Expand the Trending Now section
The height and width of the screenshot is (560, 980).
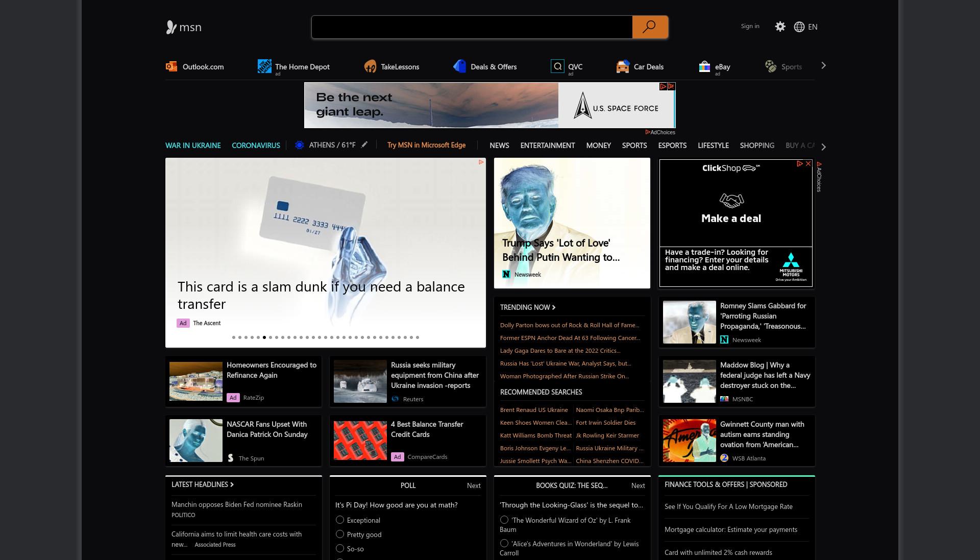pyautogui.click(x=528, y=307)
